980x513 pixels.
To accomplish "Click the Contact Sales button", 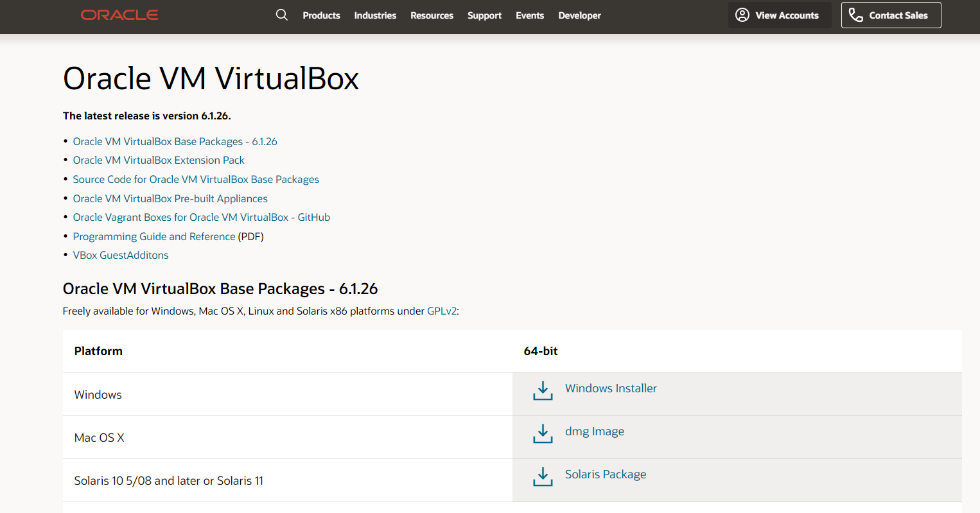I will [891, 15].
